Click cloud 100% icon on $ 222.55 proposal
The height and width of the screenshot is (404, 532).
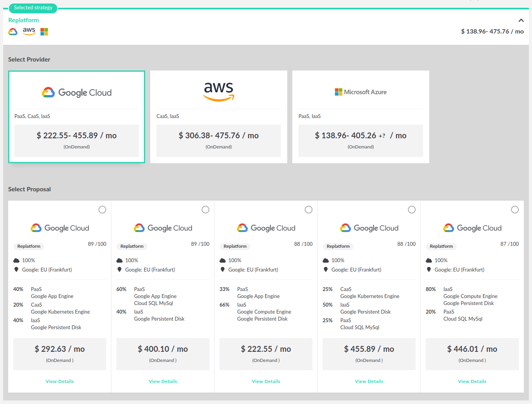223,260
